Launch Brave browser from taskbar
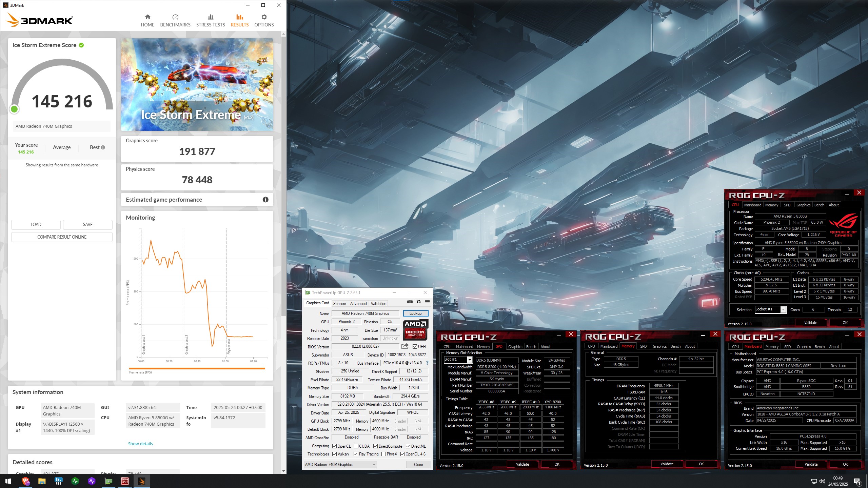This screenshot has width=868, height=488. 26,481
